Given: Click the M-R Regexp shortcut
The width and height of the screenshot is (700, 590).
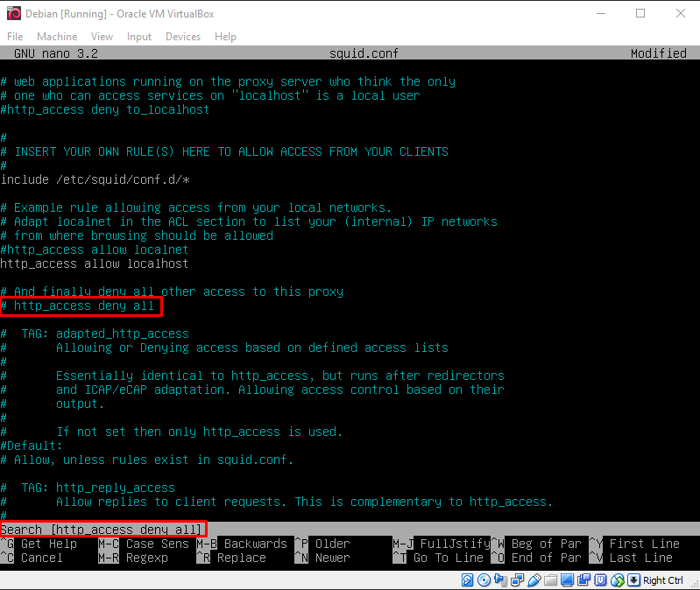Looking at the screenshot, I should (133, 558).
